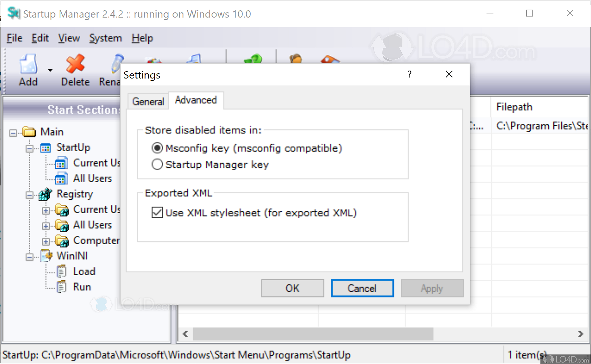Open the Add button dropdown arrow
Screen dimensions: 591x364
[50, 70]
